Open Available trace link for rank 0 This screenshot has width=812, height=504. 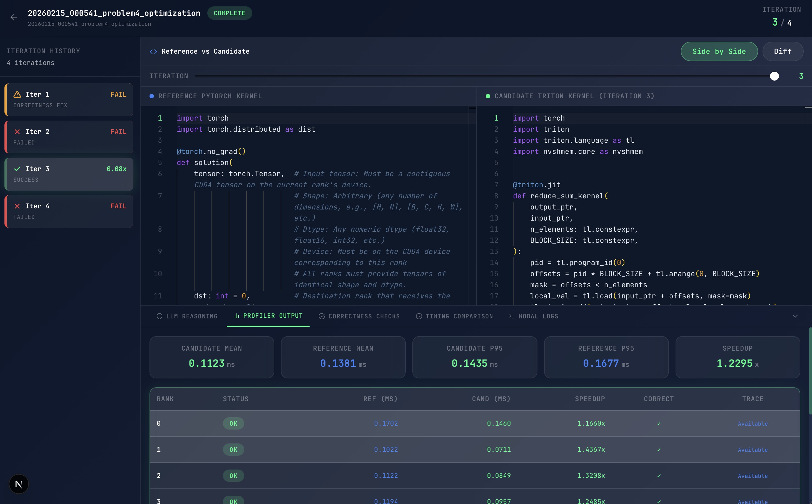point(752,424)
